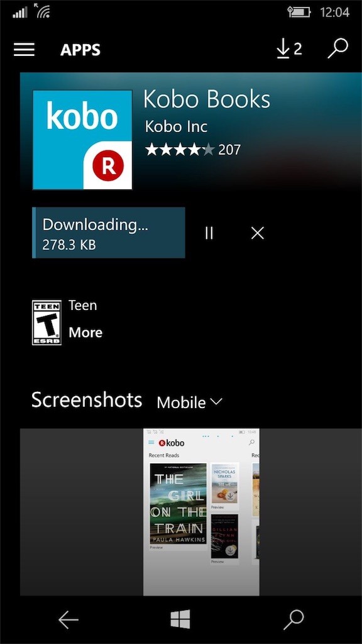Tap the Windows Start button
The image size is (362, 644).
point(180,619)
